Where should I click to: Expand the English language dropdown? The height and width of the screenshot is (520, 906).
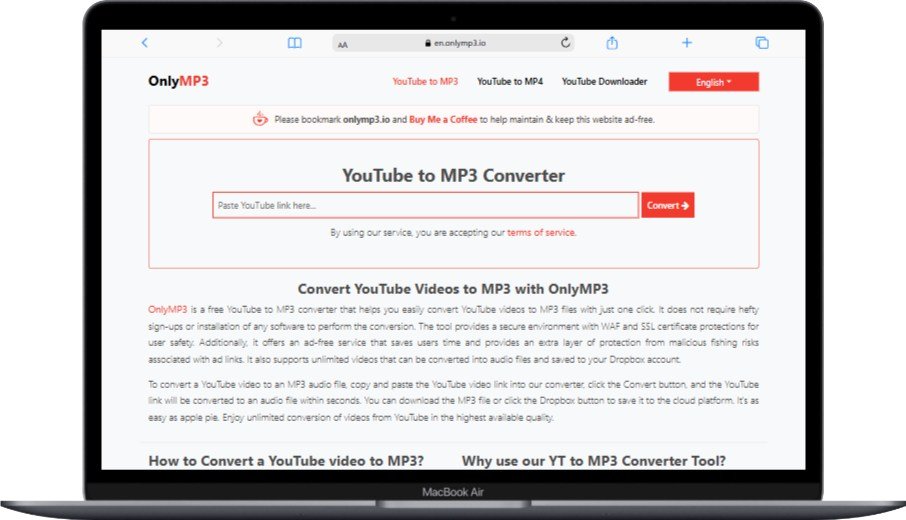pyautogui.click(x=714, y=82)
